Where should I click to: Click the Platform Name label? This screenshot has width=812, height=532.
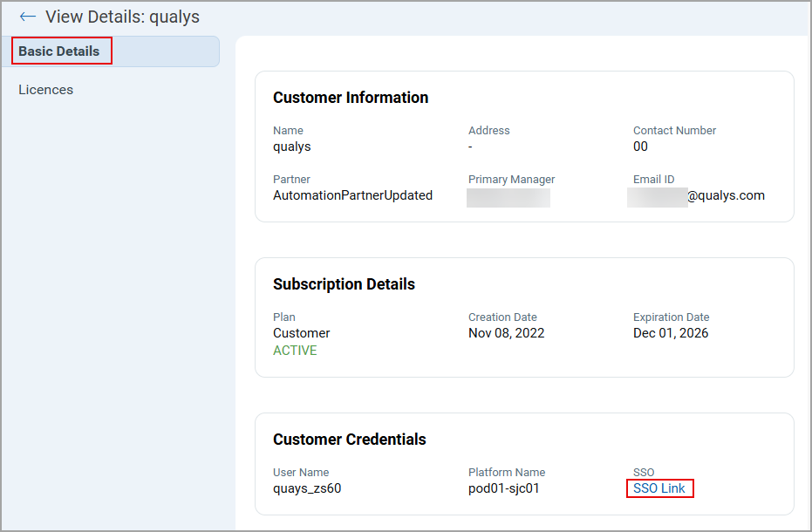(x=507, y=473)
